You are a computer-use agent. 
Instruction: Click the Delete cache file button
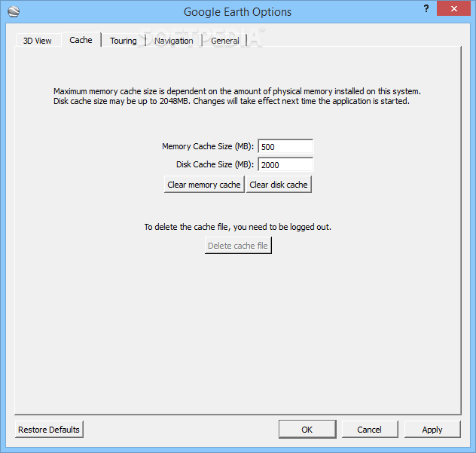point(238,246)
